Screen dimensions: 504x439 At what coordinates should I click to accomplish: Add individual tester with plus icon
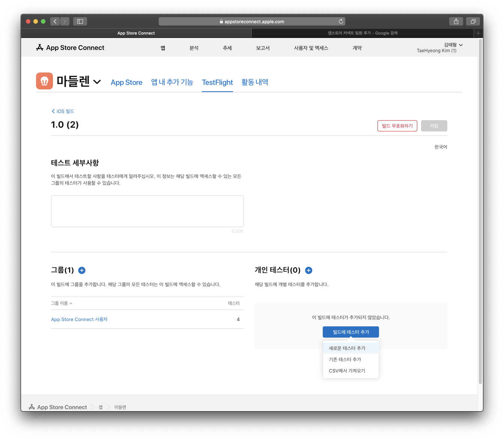pyautogui.click(x=308, y=270)
